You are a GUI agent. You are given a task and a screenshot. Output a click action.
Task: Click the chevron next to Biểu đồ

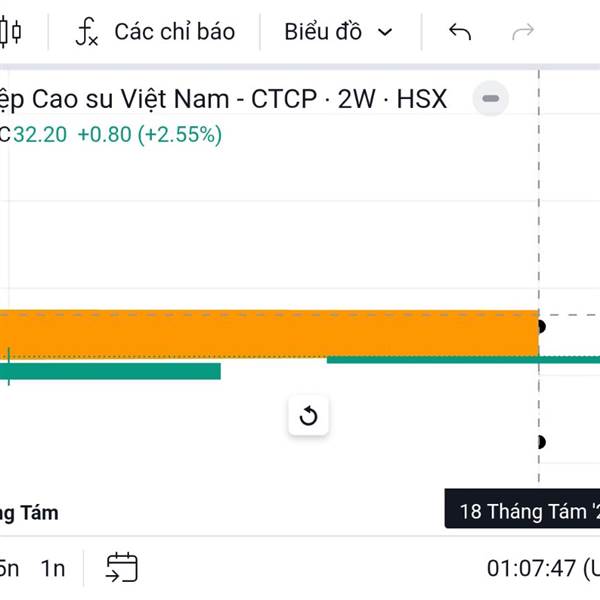click(x=385, y=33)
